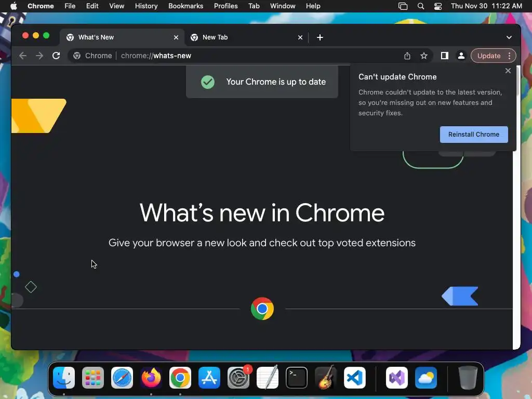Reload the What's New page
This screenshot has width=532, height=399.
tap(56, 56)
